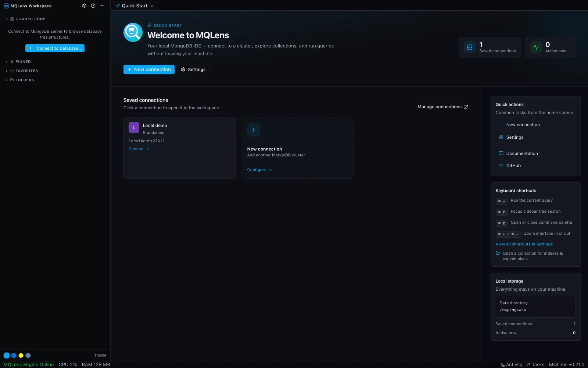Select the bright blue theme swatch
Screen dimensions: 588x368
7,355
